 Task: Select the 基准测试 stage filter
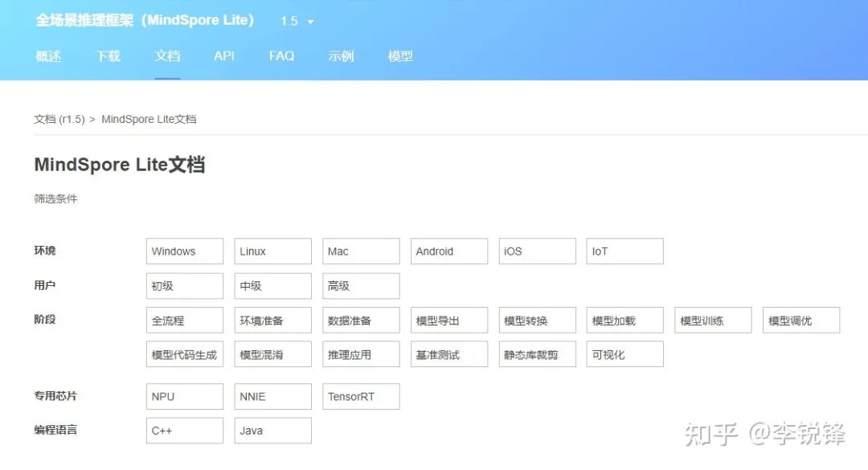pyautogui.click(x=448, y=354)
